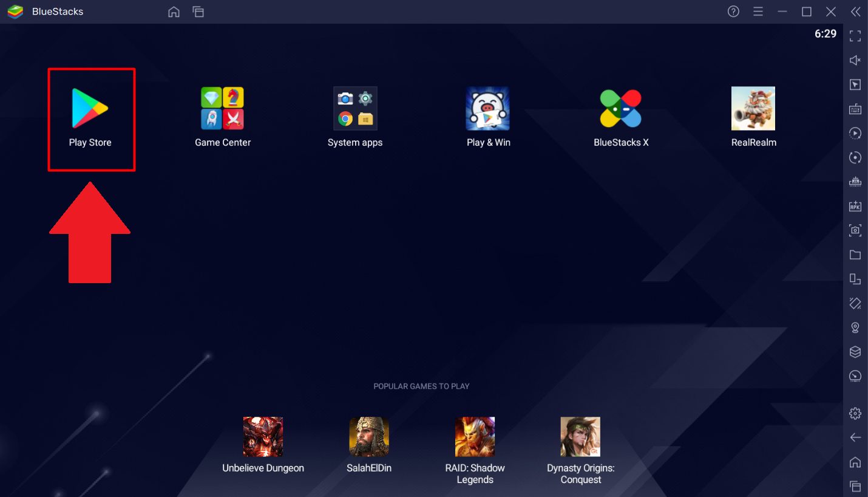Click the sync operations icon

(x=855, y=157)
